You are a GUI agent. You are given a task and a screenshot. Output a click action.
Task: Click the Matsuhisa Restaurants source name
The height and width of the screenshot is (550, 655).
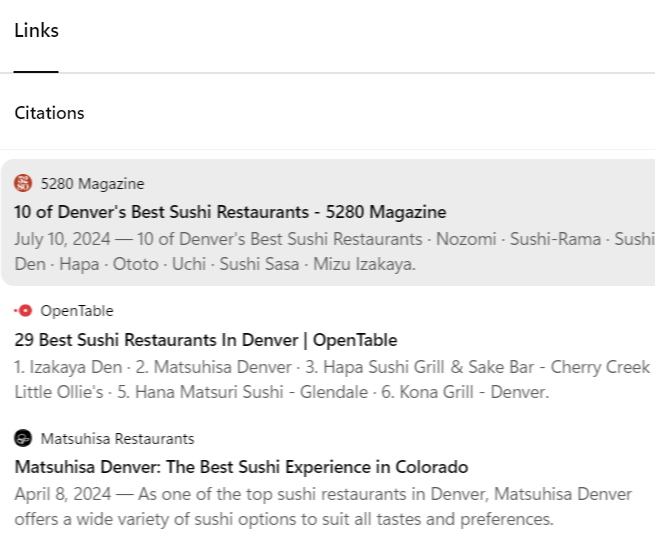point(117,439)
